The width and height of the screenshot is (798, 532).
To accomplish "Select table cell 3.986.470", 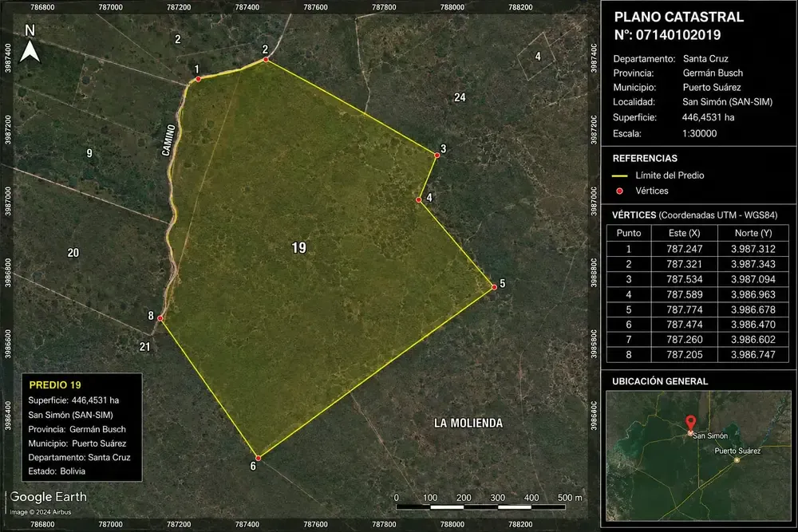I will click(753, 325).
